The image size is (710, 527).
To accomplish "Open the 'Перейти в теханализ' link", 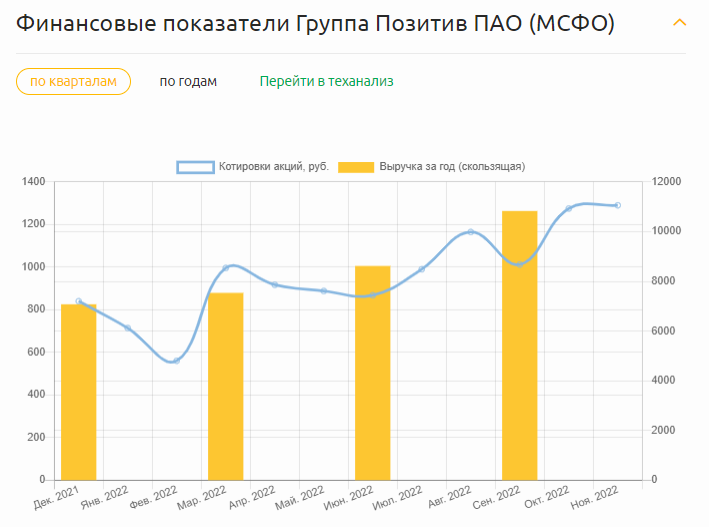I will [x=326, y=81].
